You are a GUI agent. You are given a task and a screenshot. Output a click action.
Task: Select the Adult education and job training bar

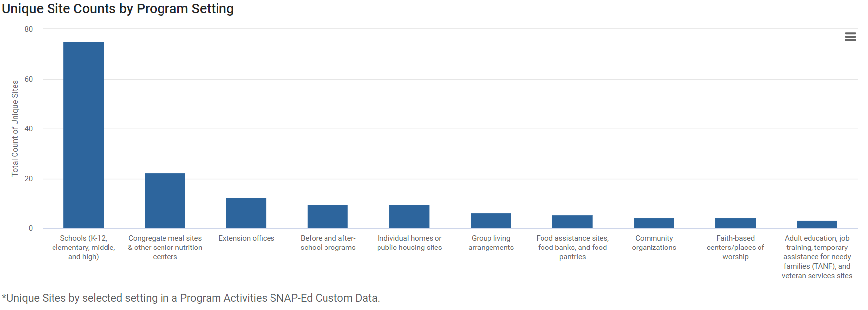click(x=817, y=224)
